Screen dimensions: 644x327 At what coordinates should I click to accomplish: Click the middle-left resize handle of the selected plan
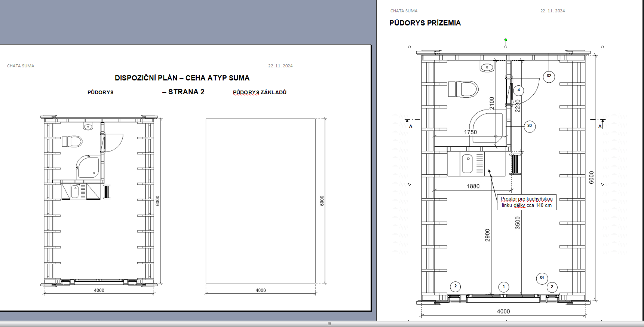click(x=409, y=184)
